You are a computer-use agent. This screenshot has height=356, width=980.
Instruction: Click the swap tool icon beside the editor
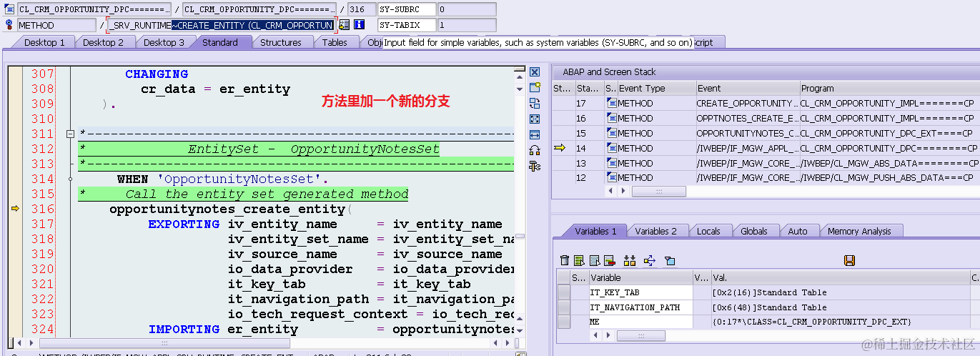point(534,103)
